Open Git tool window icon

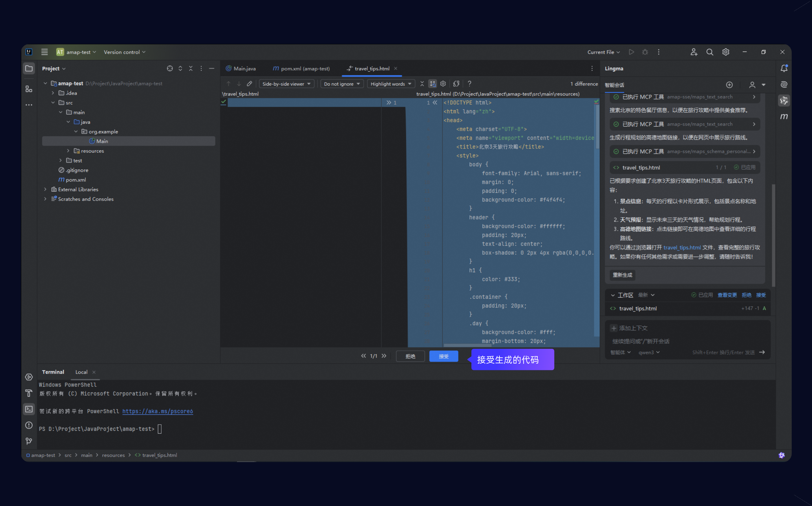coord(29,441)
